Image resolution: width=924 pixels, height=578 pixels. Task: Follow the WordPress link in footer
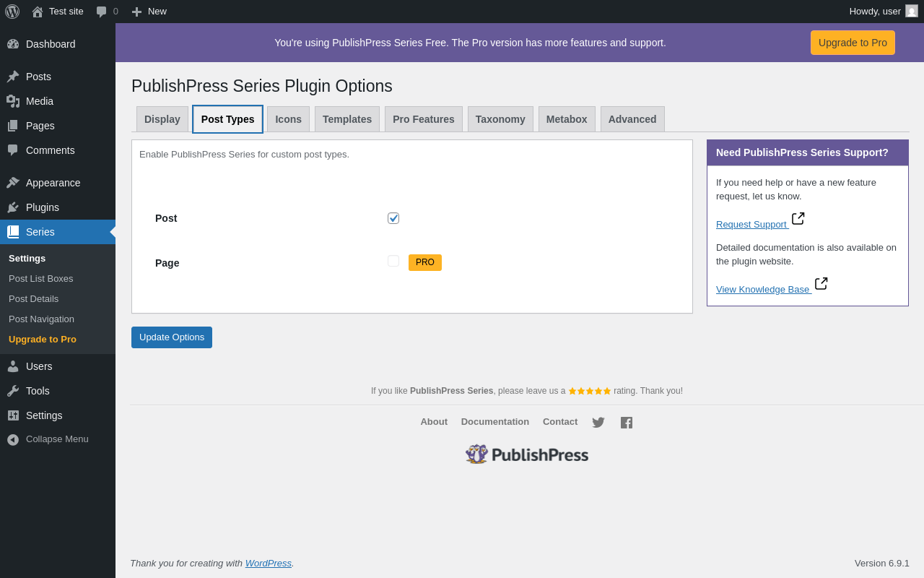coord(269,563)
